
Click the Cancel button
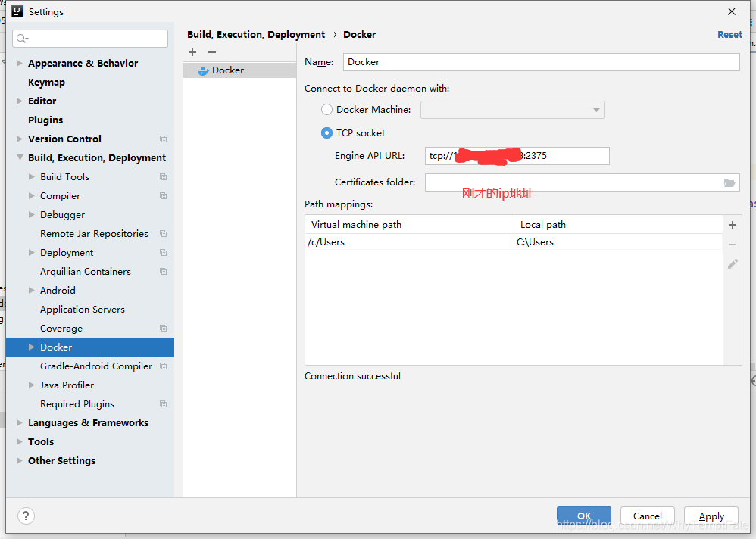pyautogui.click(x=648, y=516)
